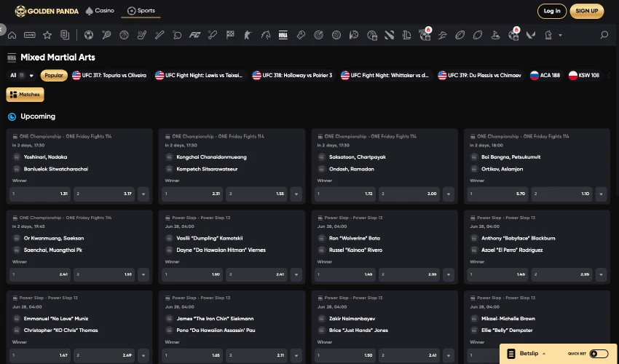
Task: Select the chess knight icon
Action: pyautogui.click(x=548, y=35)
